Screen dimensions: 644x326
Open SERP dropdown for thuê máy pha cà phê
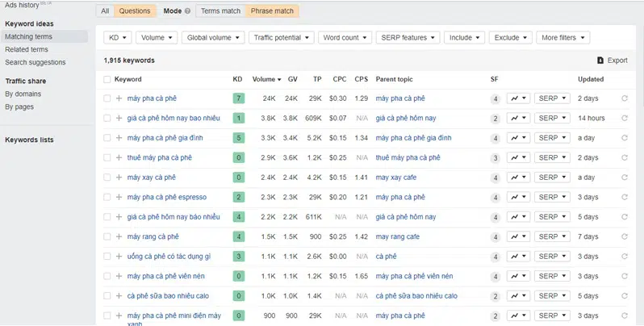click(552, 157)
